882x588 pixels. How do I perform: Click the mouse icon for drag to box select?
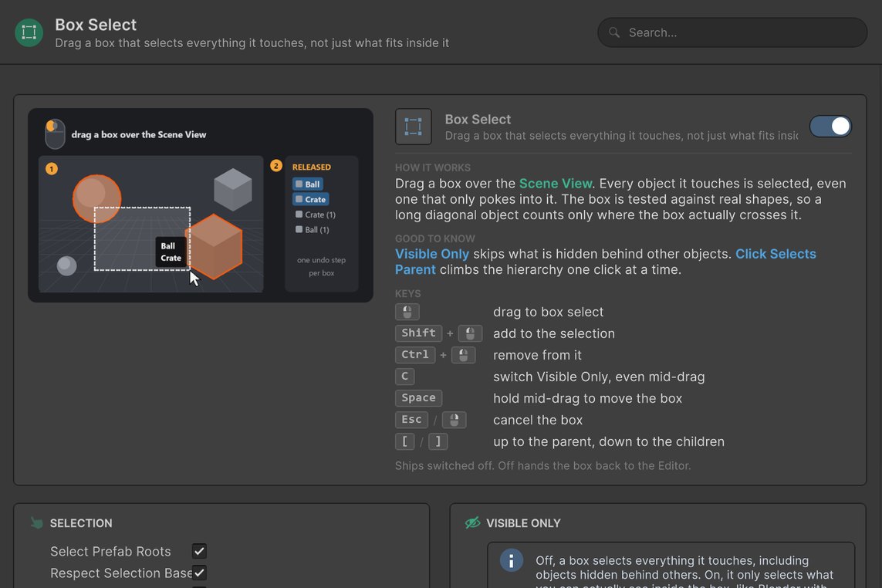(407, 312)
